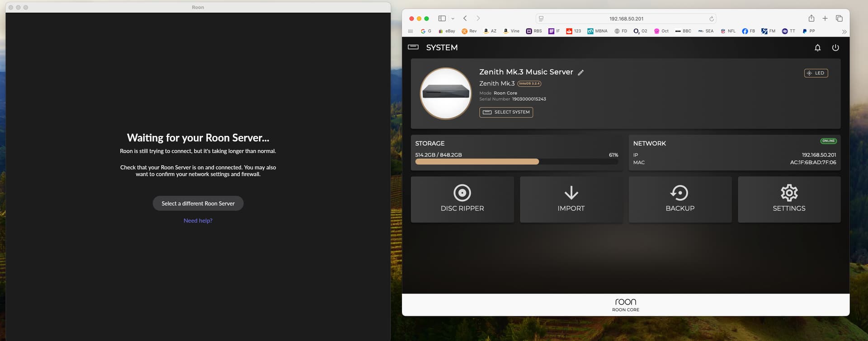
Task: Click Select a different Roon Server
Action: [x=198, y=203]
